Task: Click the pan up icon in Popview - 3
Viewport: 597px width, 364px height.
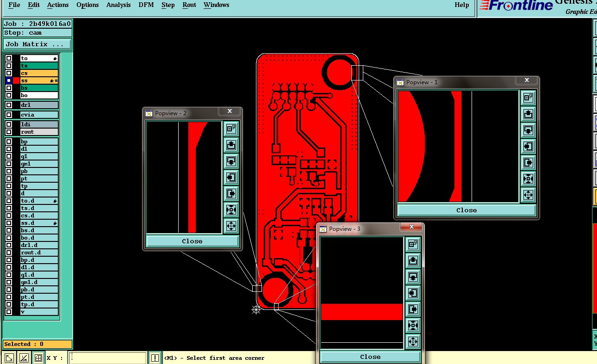Action: pos(413,260)
